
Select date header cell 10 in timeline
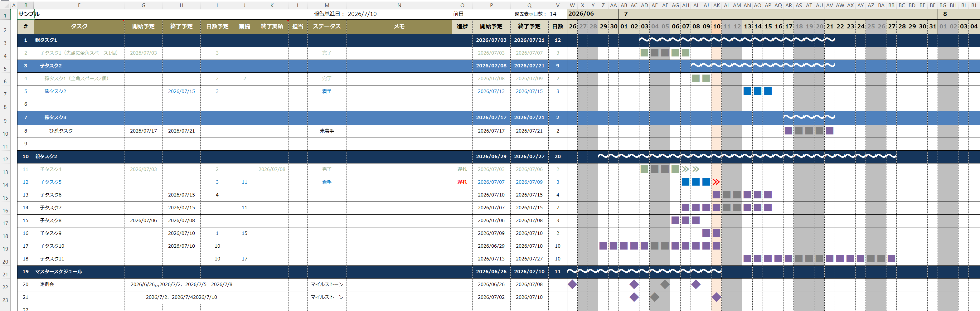tap(716, 27)
